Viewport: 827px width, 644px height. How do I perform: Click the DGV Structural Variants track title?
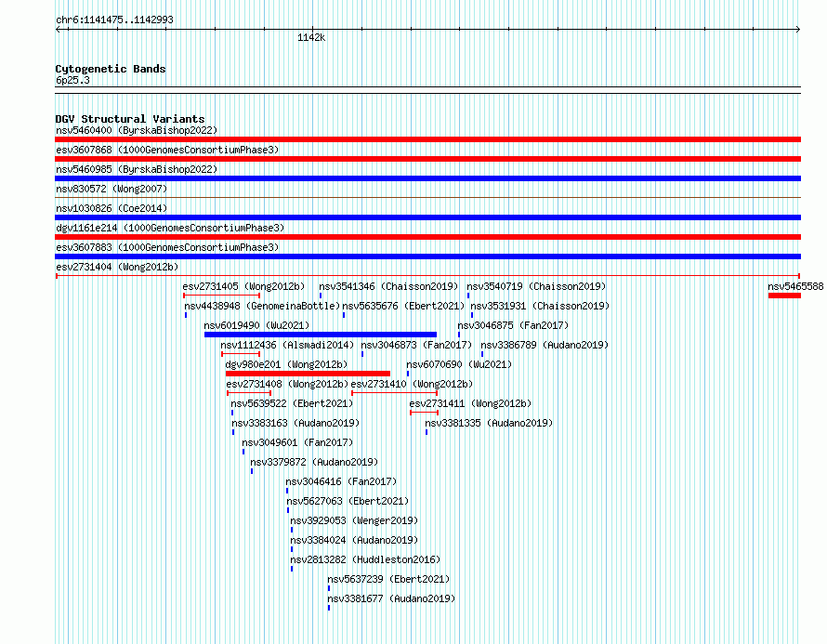(x=130, y=119)
